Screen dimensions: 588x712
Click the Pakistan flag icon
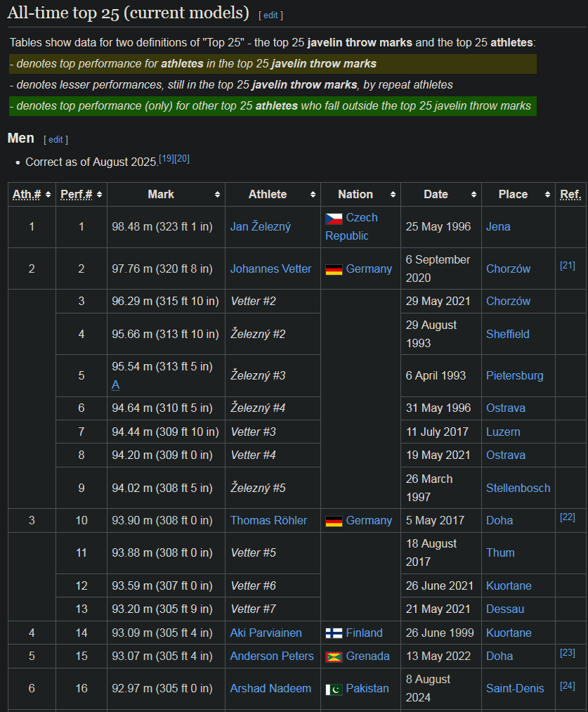click(334, 690)
